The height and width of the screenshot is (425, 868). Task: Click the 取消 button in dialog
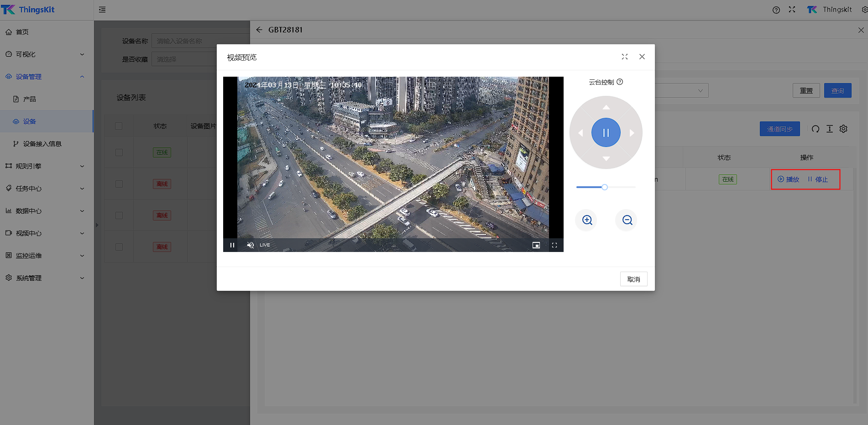tap(633, 279)
